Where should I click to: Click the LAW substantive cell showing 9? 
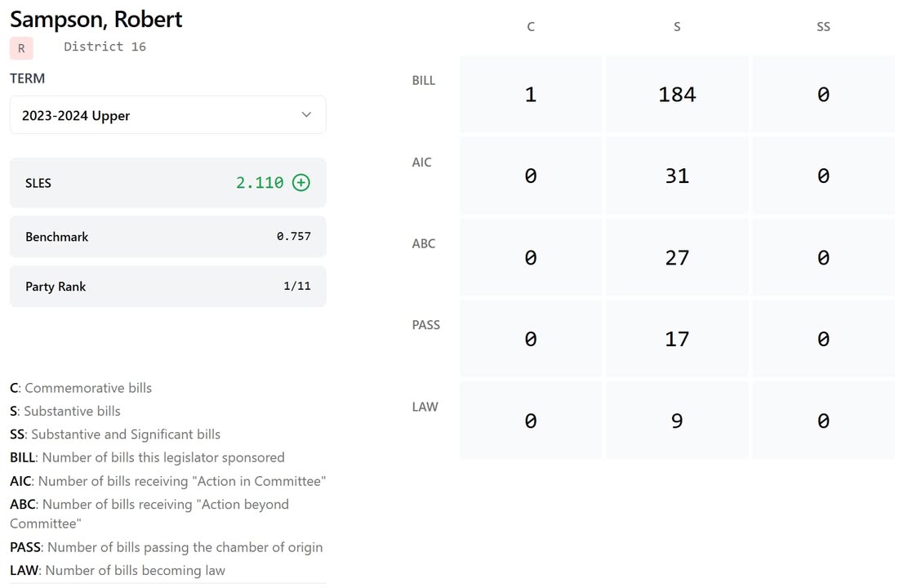[x=677, y=421]
